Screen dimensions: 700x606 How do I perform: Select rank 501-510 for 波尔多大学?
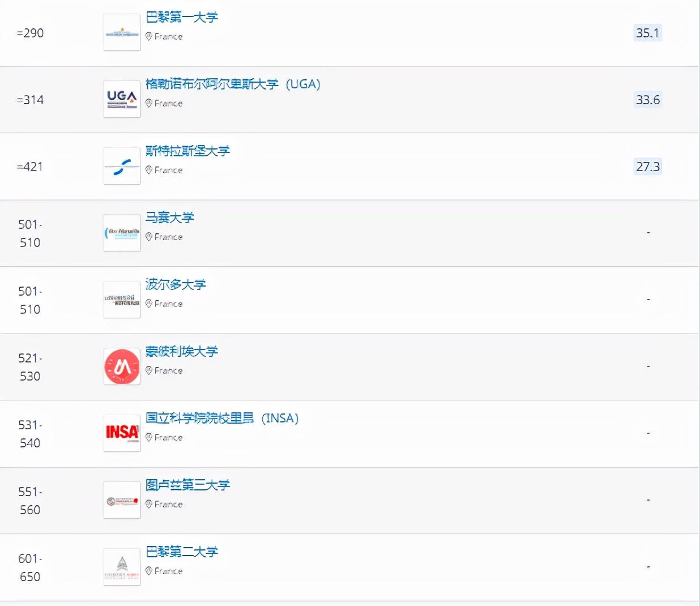click(x=30, y=300)
